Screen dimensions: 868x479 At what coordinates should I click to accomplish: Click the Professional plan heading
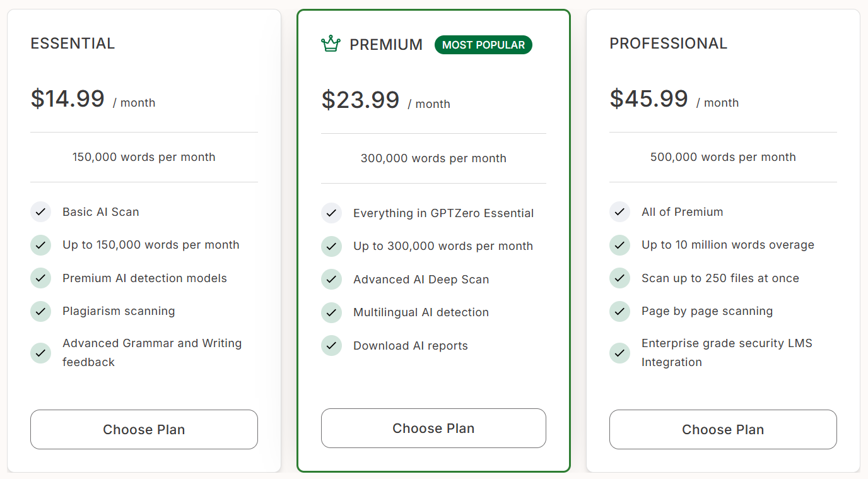tap(668, 44)
